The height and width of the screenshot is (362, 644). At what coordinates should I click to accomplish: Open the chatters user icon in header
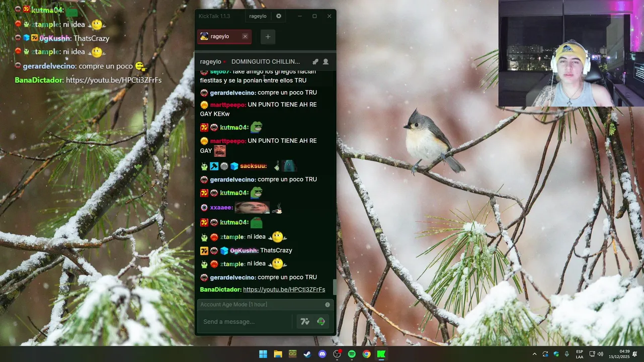pos(326,62)
